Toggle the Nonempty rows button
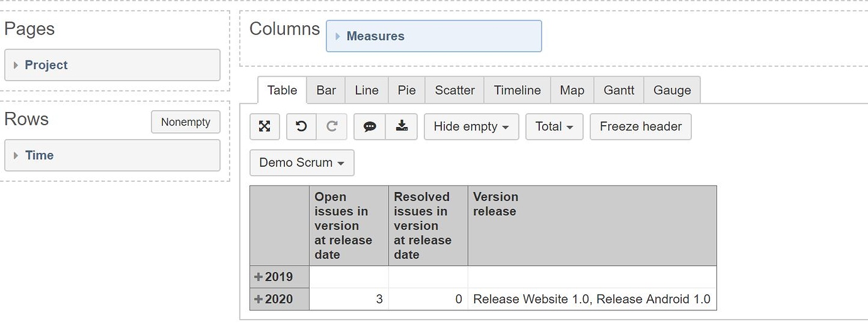The height and width of the screenshot is (331, 868). (x=186, y=122)
